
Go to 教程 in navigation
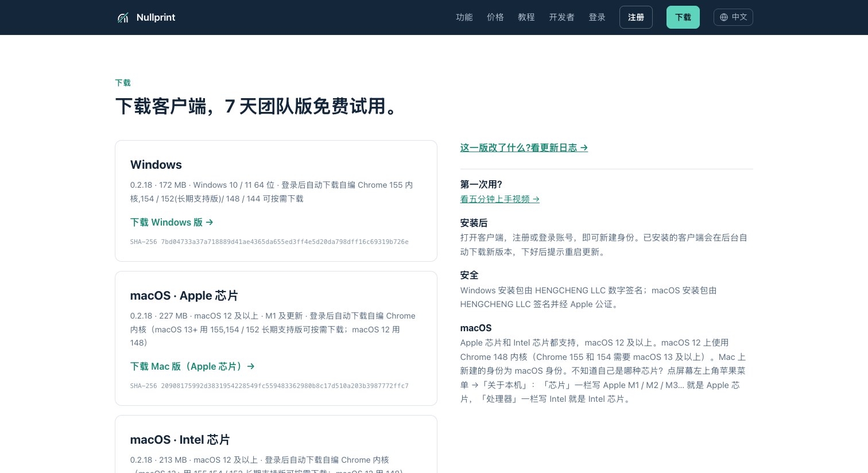(526, 17)
